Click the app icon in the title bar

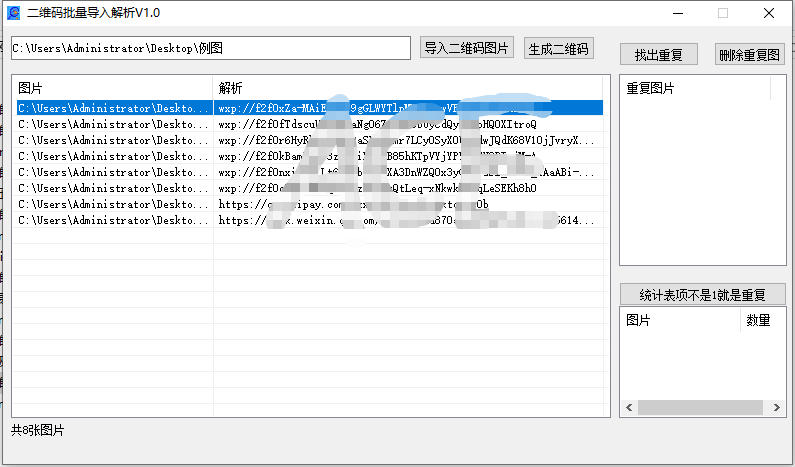(x=13, y=13)
